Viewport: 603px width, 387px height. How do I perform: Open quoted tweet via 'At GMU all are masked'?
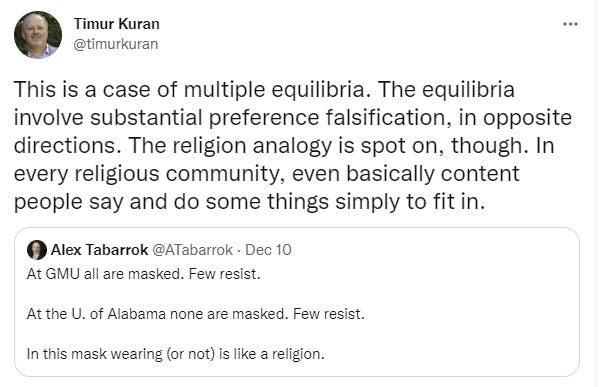[x=104, y=274]
